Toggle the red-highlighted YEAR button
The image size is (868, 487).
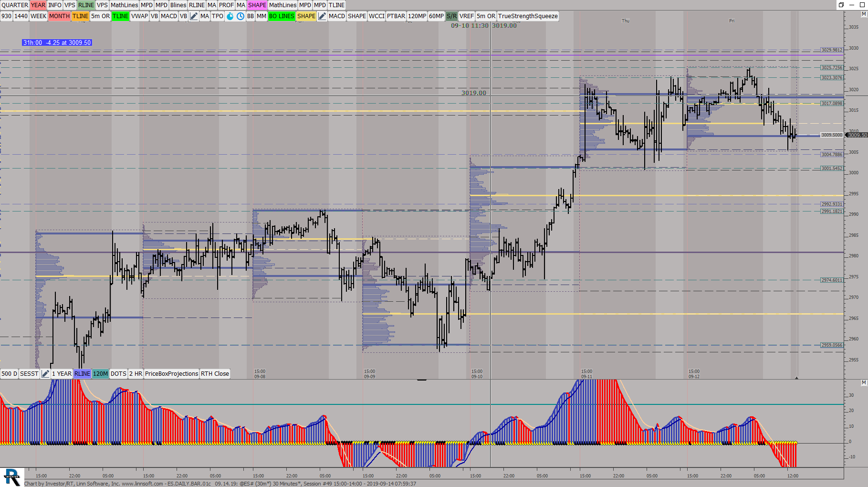click(38, 5)
